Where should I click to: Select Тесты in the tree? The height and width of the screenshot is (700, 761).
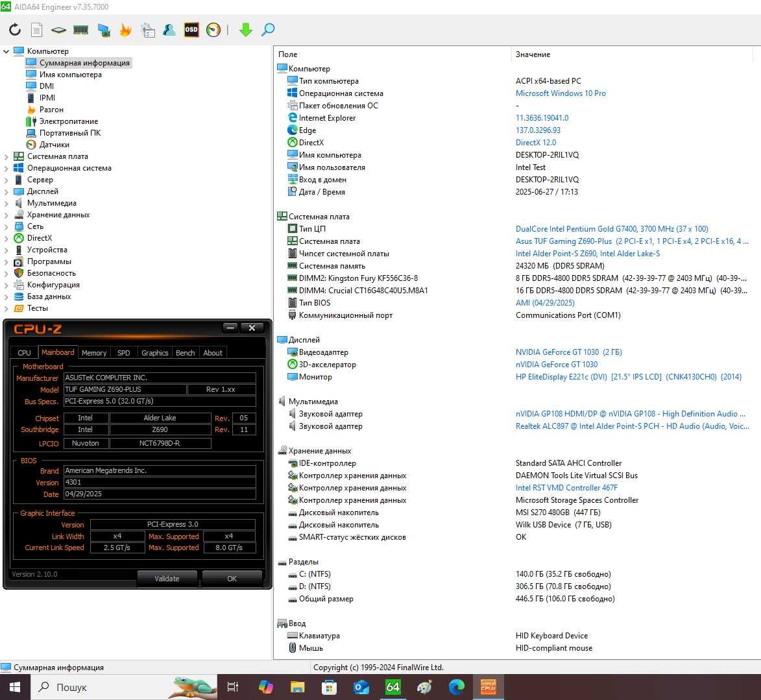(x=38, y=308)
